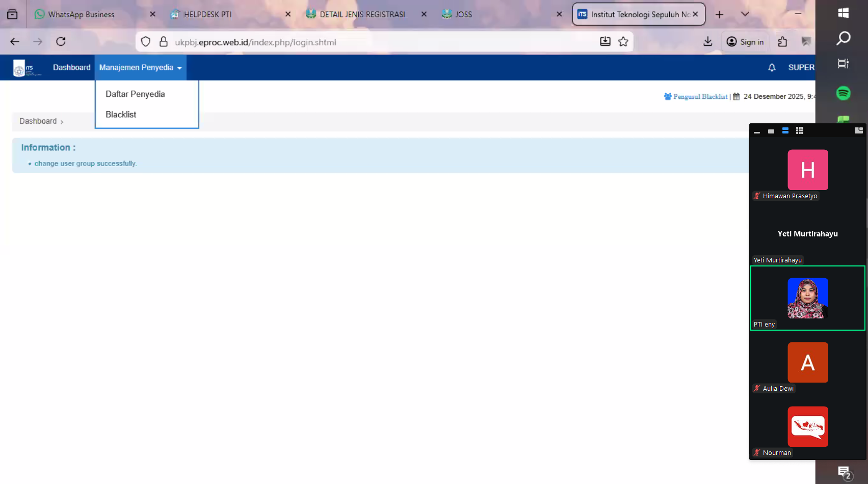Open the Windows notification center
The height and width of the screenshot is (484, 868).
pyautogui.click(x=844, y=472)
